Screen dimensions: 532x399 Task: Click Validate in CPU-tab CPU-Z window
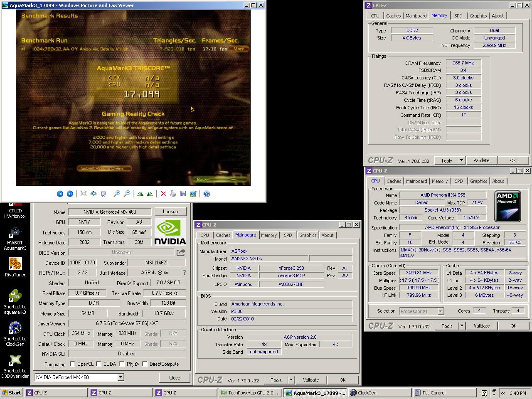click(482, 326)
